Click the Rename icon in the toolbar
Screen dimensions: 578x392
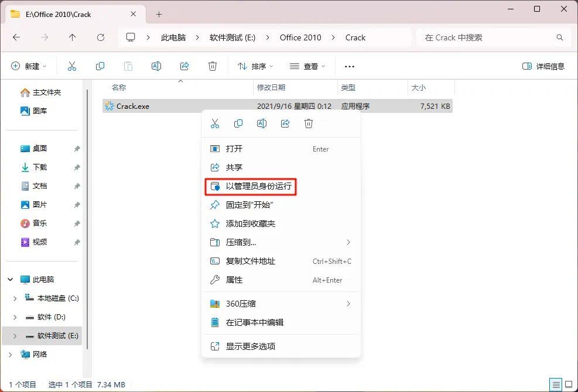156,66
